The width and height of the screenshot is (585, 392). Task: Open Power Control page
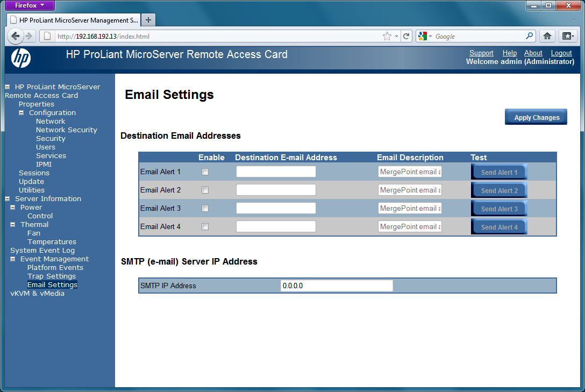click(x=40, y=216)
